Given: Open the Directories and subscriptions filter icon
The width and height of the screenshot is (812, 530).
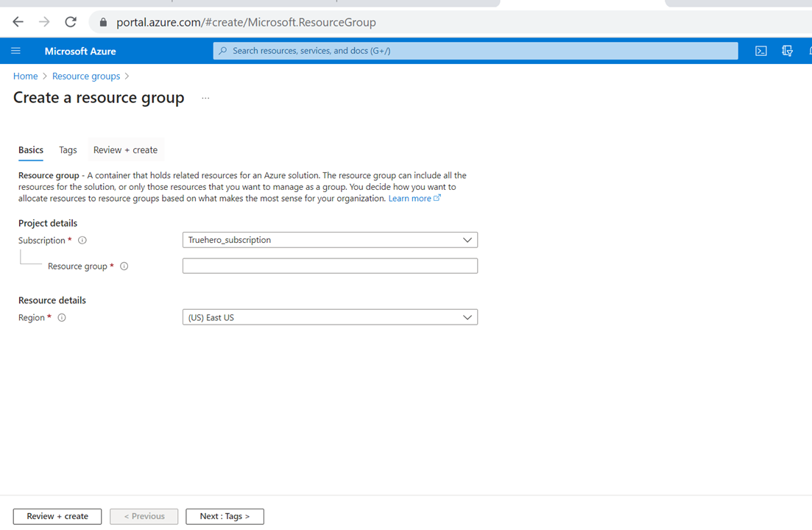Looking at the screenshot, I should (x=787, y=51).
